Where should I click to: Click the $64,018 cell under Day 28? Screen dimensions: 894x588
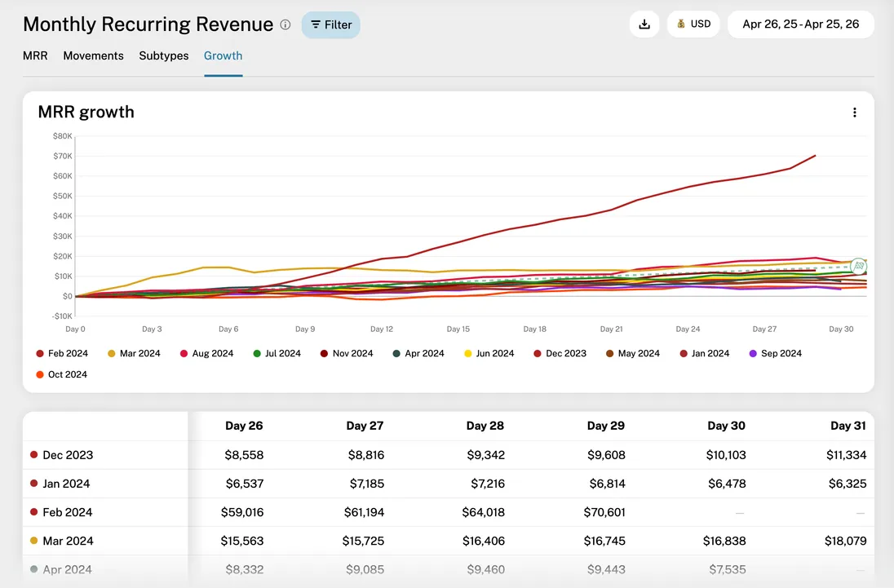pyautogui.click(x=484, y=511)
